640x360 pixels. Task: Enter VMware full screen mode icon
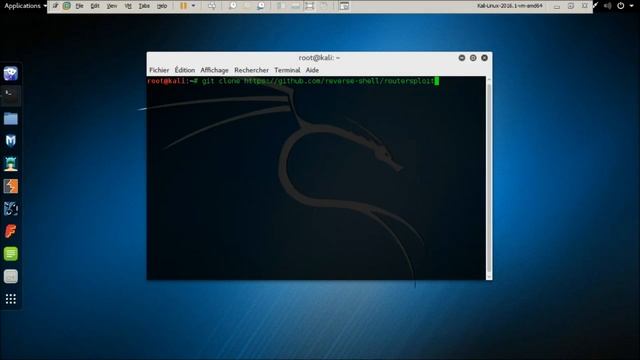tap(309, 6)
